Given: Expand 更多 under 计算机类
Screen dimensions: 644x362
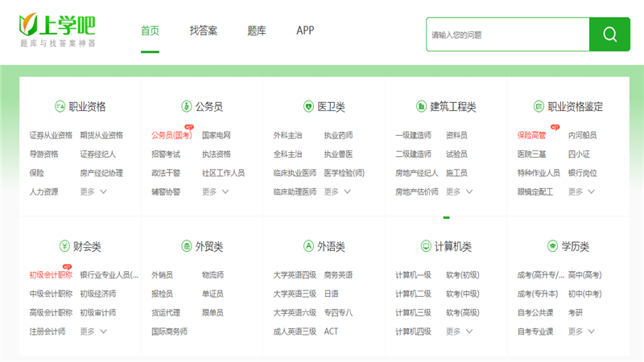Looking at the screenshot, I should point(460,331).
